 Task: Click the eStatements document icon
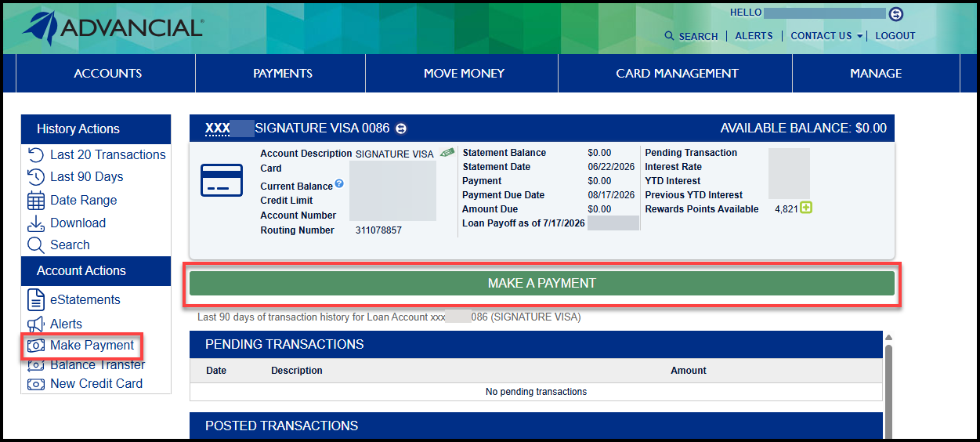coord(36,300)
